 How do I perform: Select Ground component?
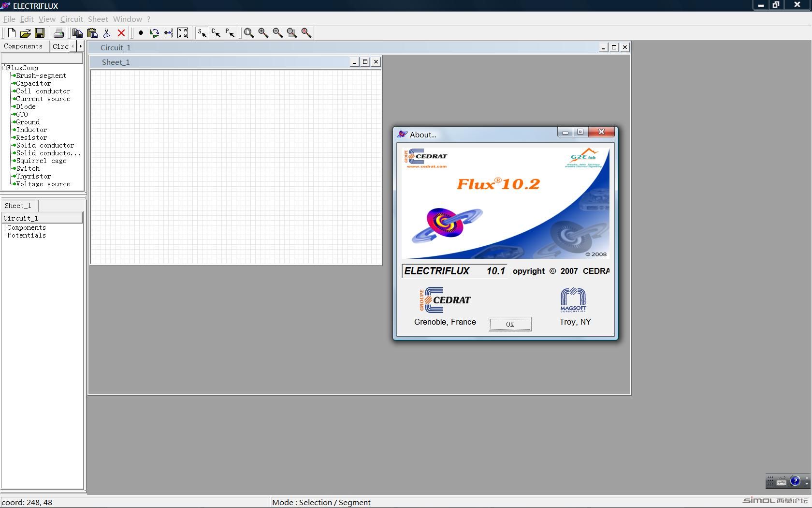click(x=28, y=122)
